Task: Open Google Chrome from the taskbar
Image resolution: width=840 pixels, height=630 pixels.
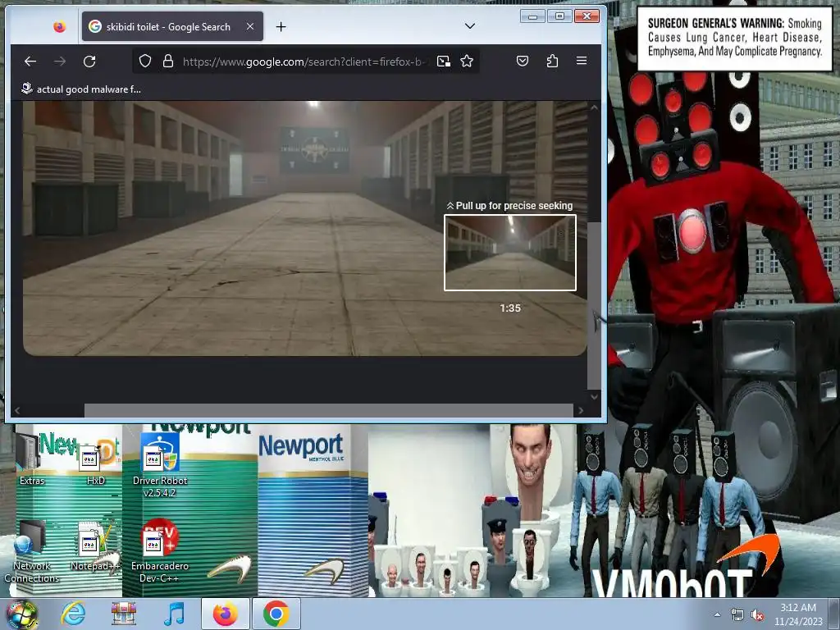Action: (276, 614)
